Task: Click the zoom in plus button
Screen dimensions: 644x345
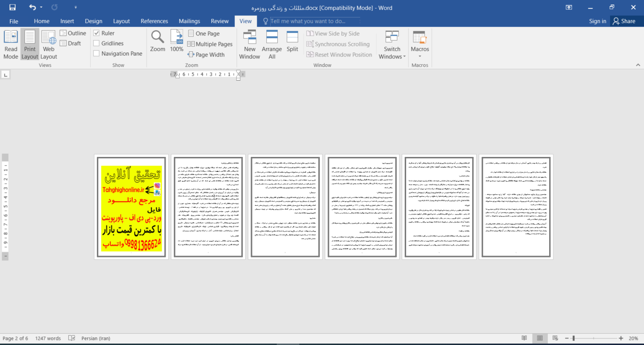Action: pos(621,338)
